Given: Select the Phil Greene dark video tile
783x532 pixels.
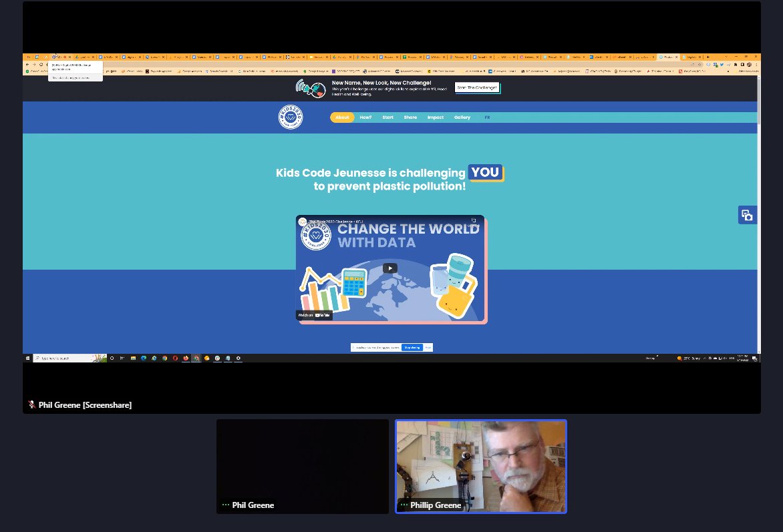Looking at the screenshot, I should [x=303, y=467].
